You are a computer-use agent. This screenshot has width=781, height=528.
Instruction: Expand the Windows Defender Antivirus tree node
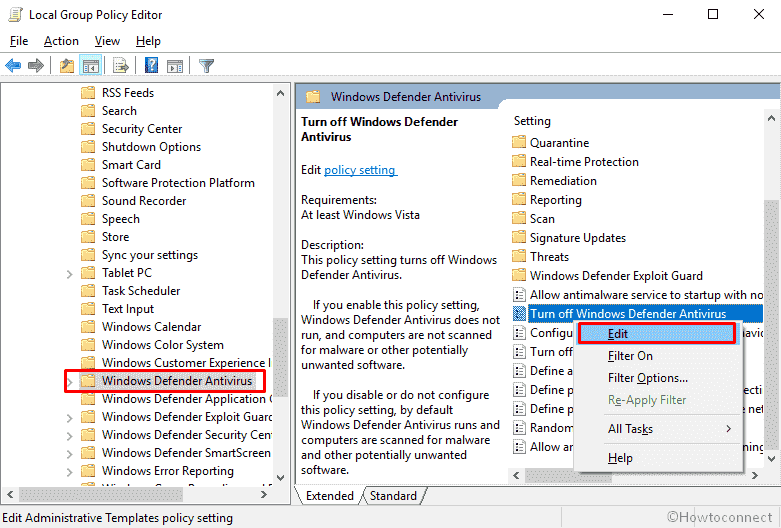(69, 382)
